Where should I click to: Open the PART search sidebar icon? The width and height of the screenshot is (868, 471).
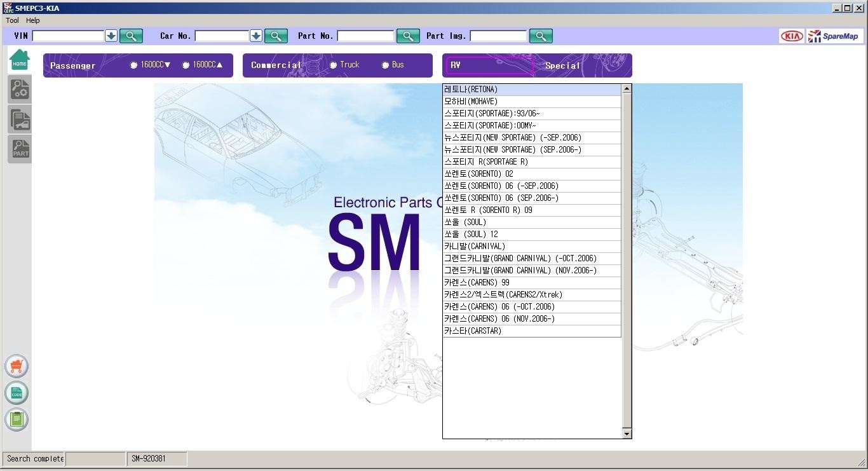[x=20, y=149]
